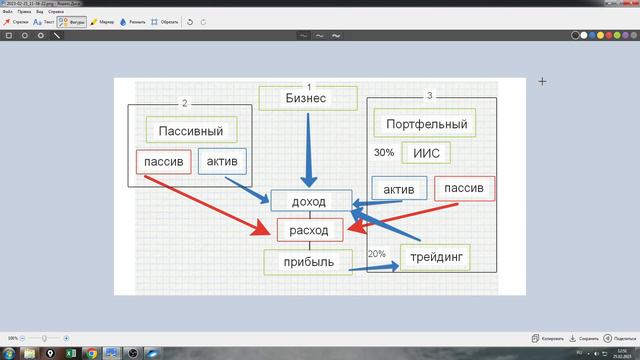This screenshot has height=360, width=640.
Task: Click the доход box in the diagram
Action: click(311, 201)
